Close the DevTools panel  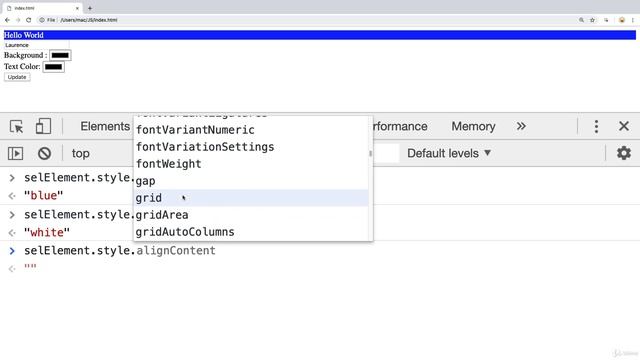pos(624,126)
